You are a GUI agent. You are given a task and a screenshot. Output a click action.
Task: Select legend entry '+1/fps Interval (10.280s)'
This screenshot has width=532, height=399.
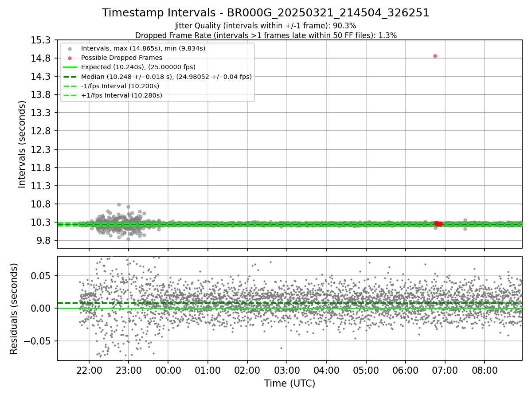click(121, 95)
